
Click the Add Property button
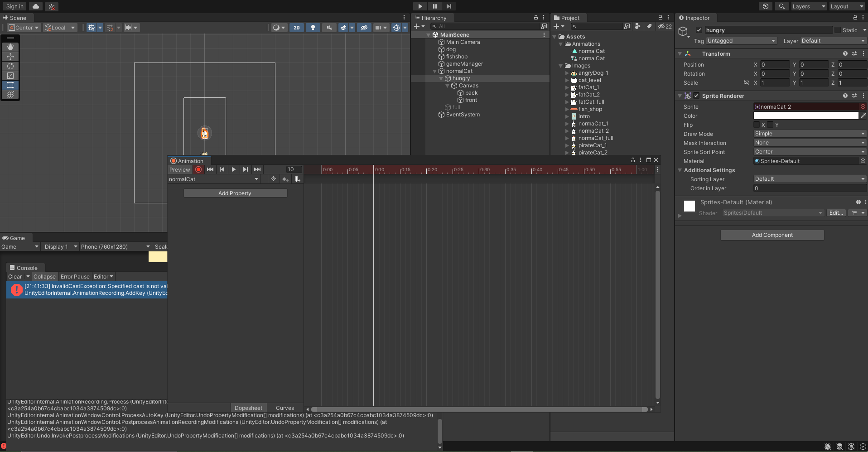pyautogui.click(x=235, y=193)
